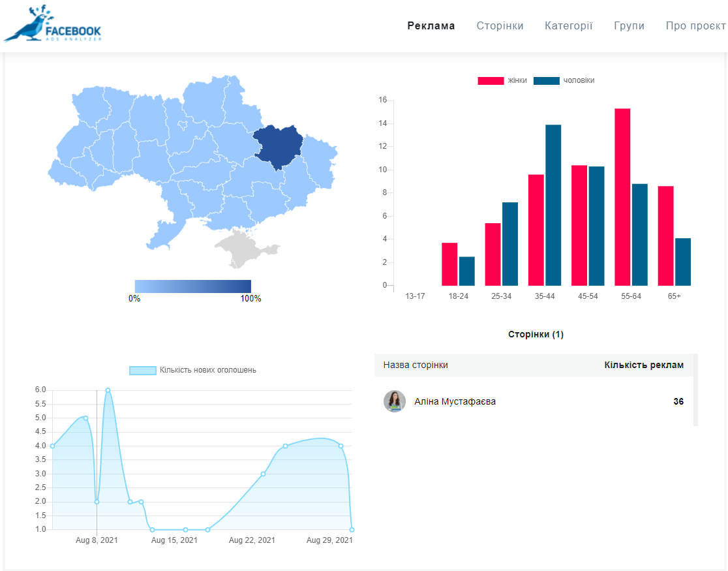
Task: Switch to the Сторінки nav tab
Action: pos(500,26)
